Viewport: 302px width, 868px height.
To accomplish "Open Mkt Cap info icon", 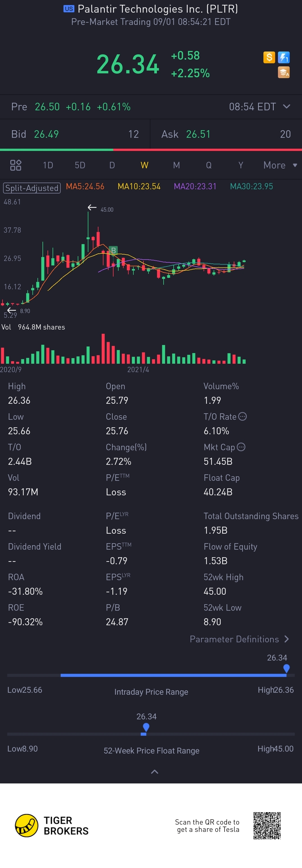I will click(x=241, y=447).
